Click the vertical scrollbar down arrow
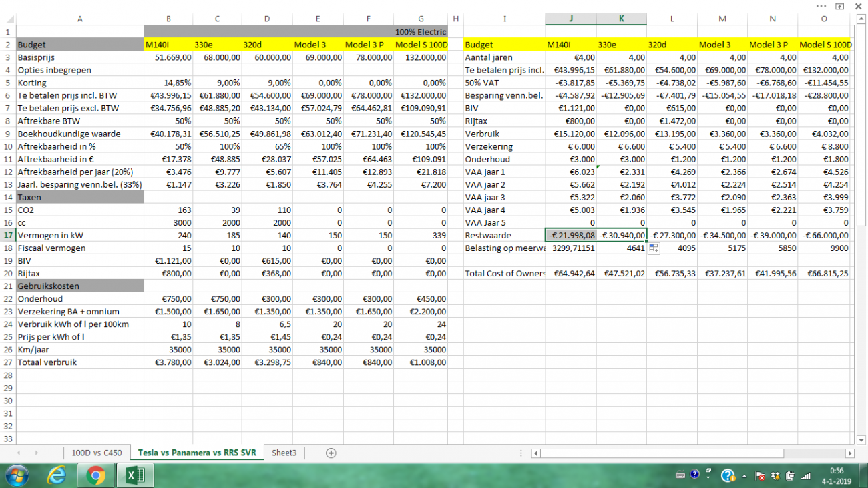The width and height of the screenshot is (868, 488). pyautogui.click(x=861, y=440)
